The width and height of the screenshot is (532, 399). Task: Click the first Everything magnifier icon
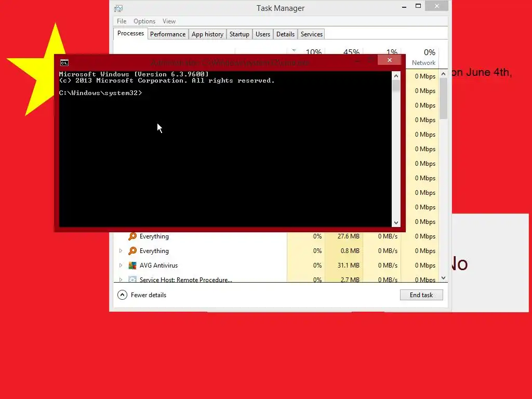click(x=132, y=236)
